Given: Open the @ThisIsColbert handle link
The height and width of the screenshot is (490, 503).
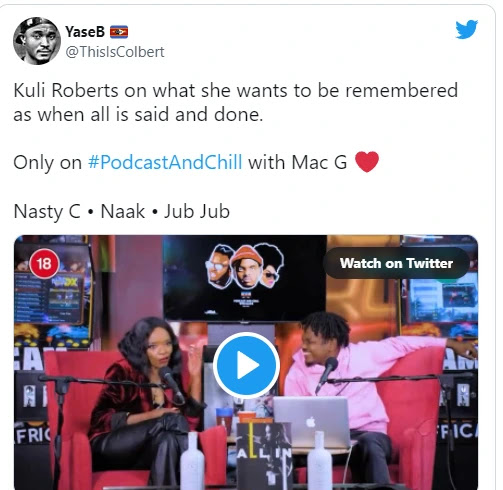Looking at the screenshot, I should point(115,52).
